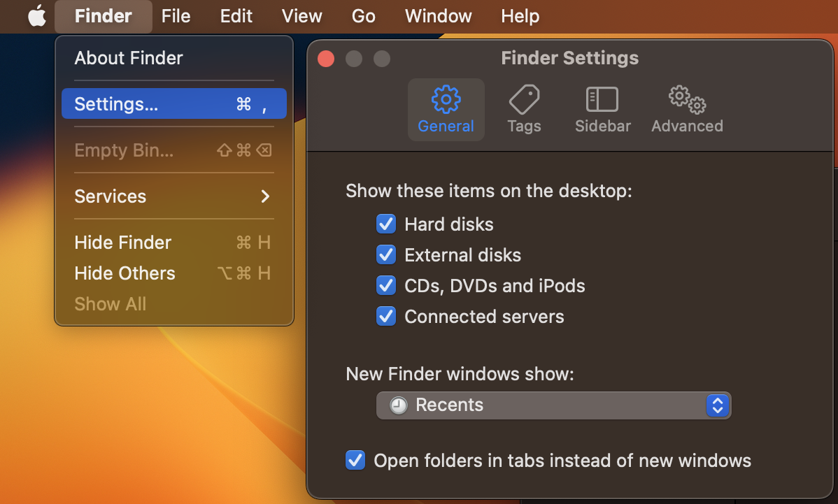
Task: Open the Help menu
Action: click(520, 16)
